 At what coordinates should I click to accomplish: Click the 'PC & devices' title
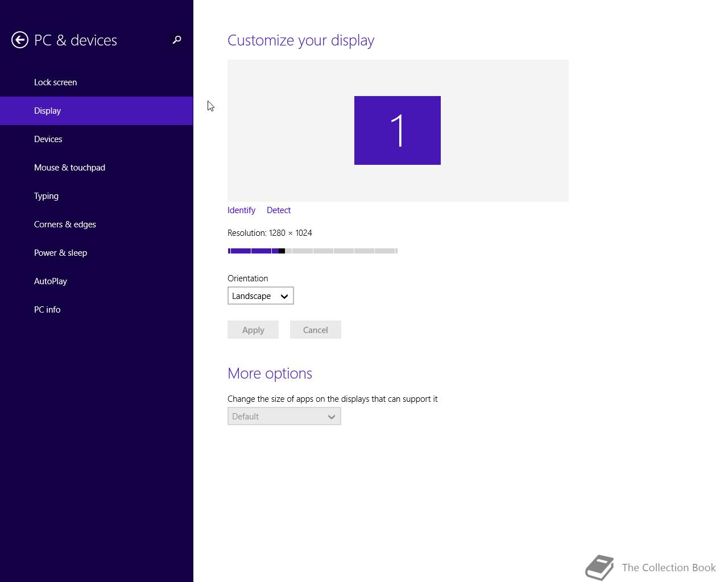point(76,40)
